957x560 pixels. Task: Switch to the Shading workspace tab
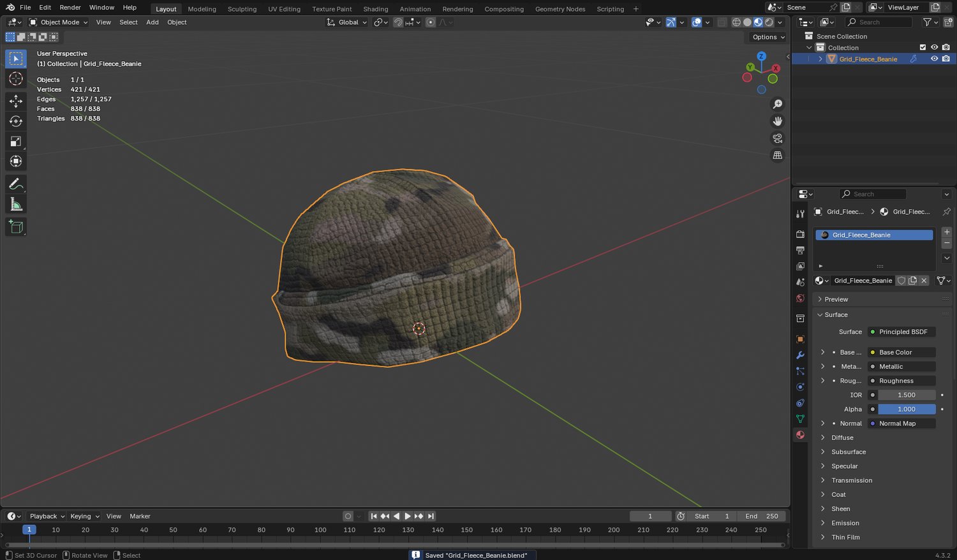(x=375, y=9)
